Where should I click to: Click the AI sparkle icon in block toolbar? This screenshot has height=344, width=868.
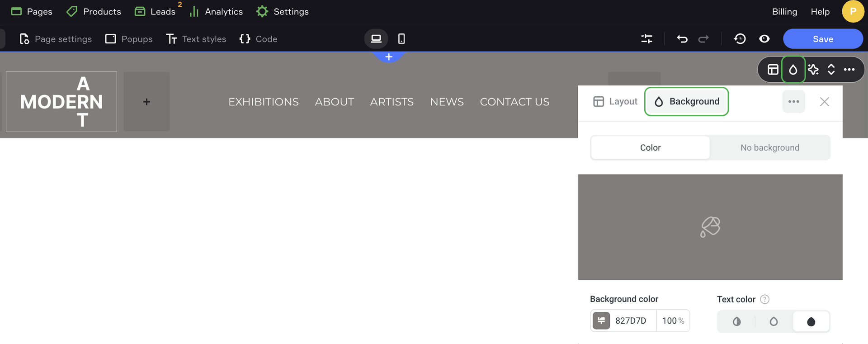coord(813,70)
